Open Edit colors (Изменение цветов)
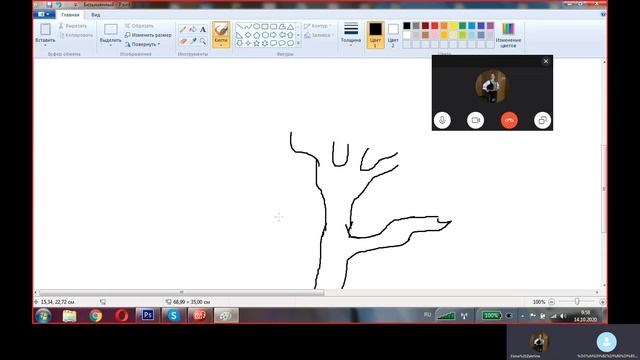640x360 pixels. [508, 35]
